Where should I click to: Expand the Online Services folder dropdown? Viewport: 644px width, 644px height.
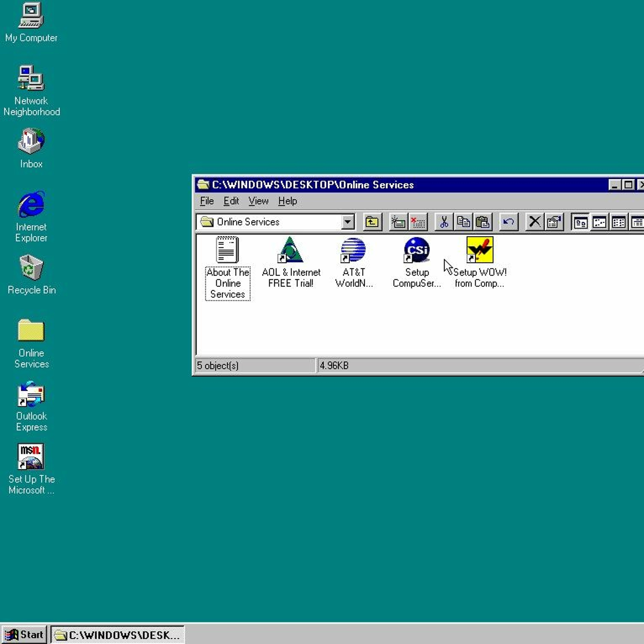(x=347, y=222)
